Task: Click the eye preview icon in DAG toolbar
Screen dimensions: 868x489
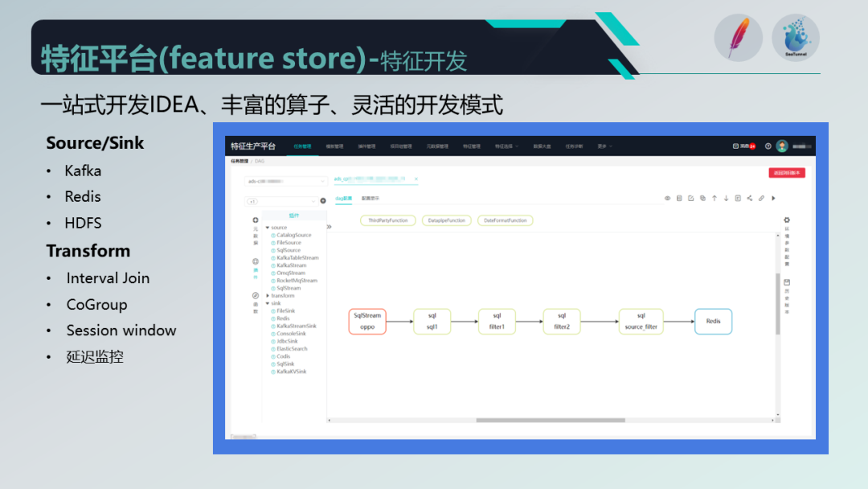Action: tap(668, 199)
